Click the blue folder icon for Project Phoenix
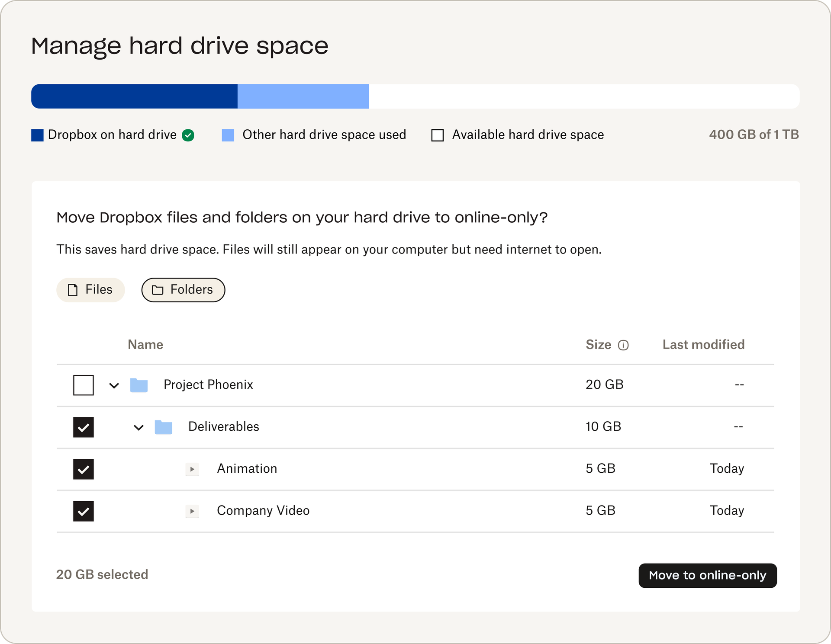The image size is (831, 644). coord(139,384)
